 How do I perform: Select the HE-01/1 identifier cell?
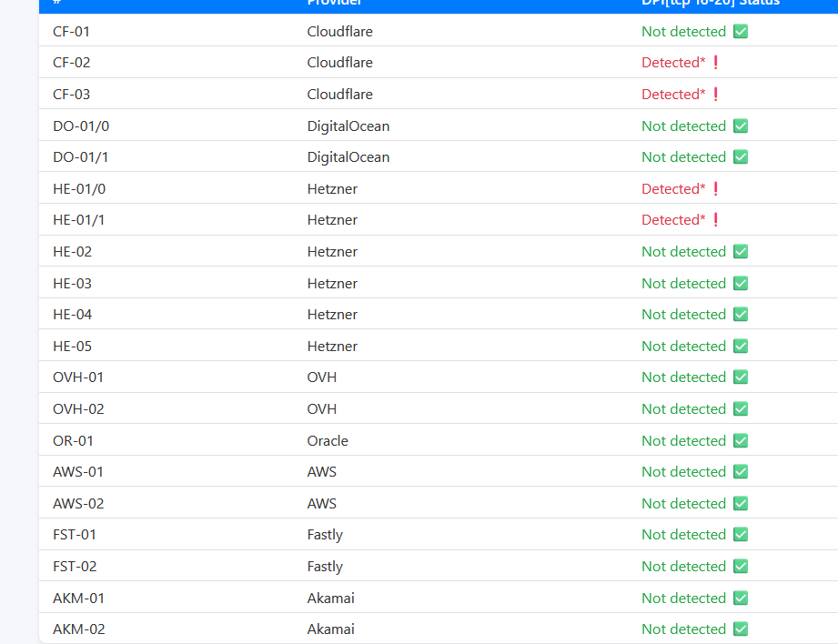pos(78,219)
